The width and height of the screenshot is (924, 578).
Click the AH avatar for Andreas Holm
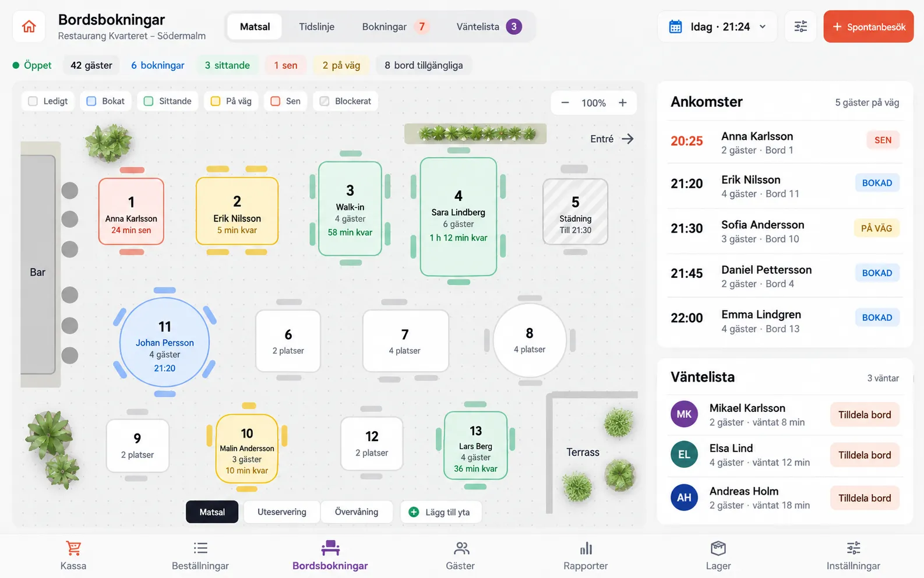tap(684, 498)
